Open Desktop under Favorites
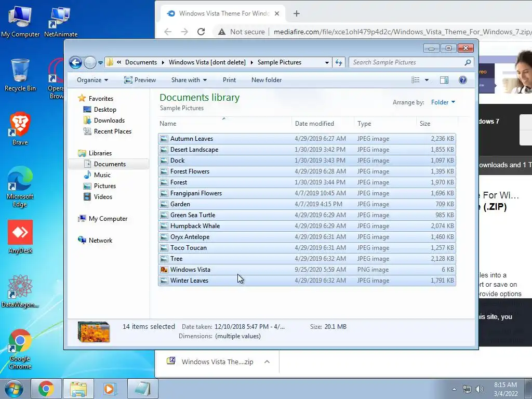 [105, 110]
